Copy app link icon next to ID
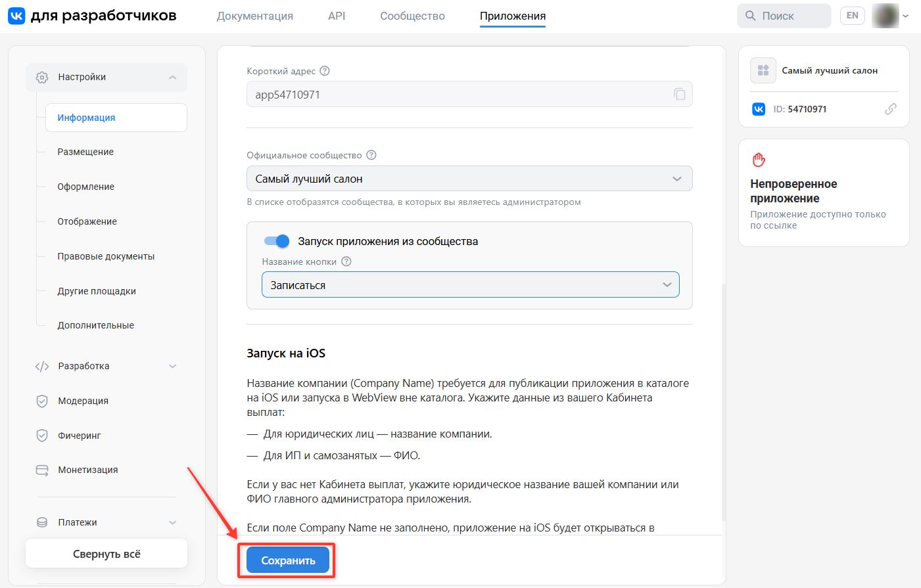The width and height of the screenshot is (921, 588). click(x=890, y=109)
